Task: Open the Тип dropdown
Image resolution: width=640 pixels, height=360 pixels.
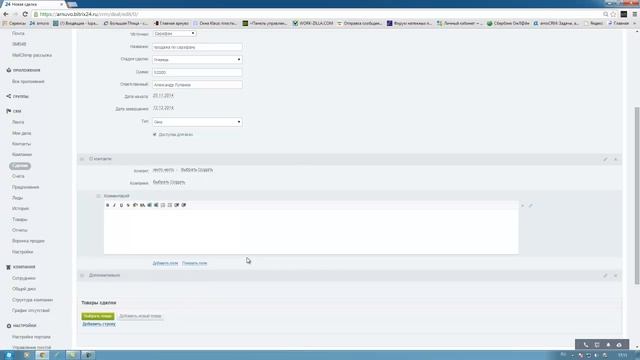Action: 197,122
